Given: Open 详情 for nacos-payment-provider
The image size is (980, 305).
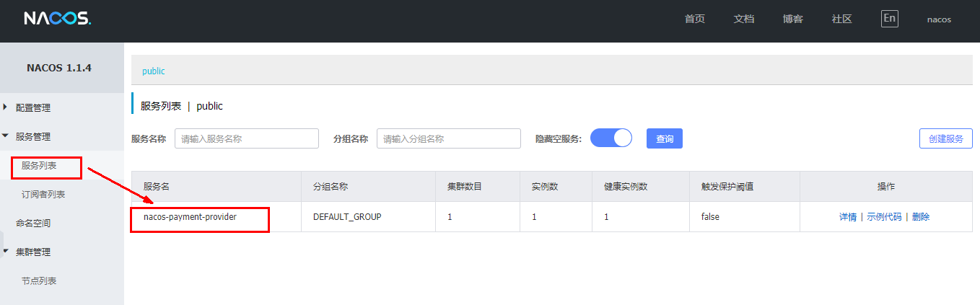Looking at the screenshot, I should pyautogui.click(x=848, y=216).
